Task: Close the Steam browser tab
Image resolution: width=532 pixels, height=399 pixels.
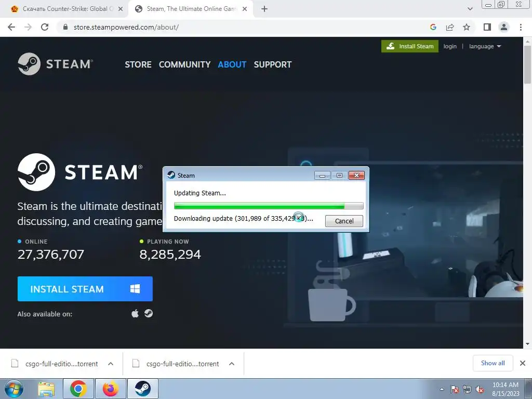Action: 245,9
